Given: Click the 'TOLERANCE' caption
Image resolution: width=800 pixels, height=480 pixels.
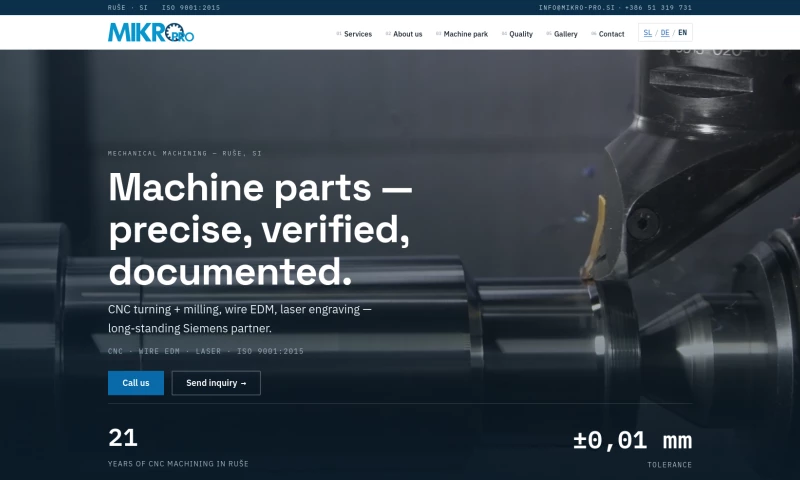Looking at the screenshot, I should point(669,465).
